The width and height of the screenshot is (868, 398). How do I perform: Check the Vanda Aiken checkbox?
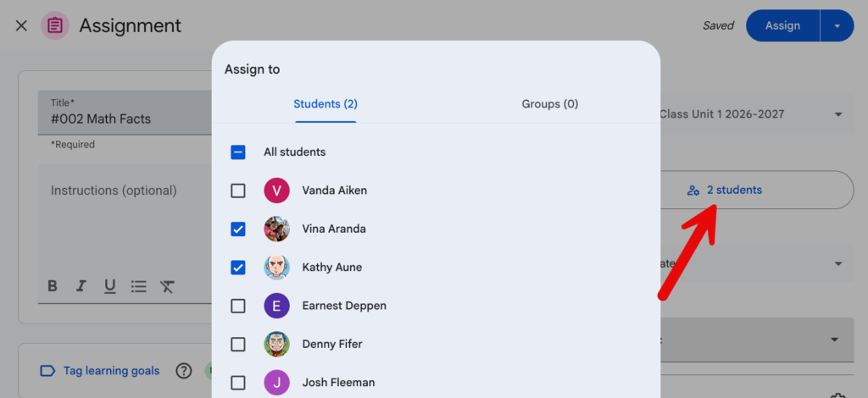238,191
